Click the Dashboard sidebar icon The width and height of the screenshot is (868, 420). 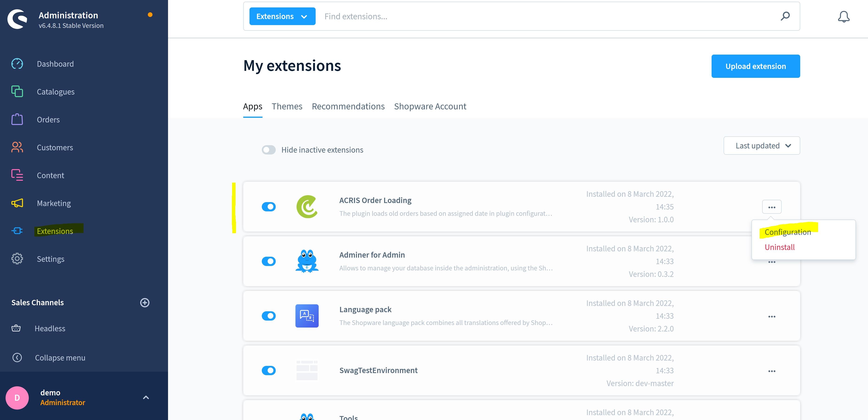click(x=17, y=63)
